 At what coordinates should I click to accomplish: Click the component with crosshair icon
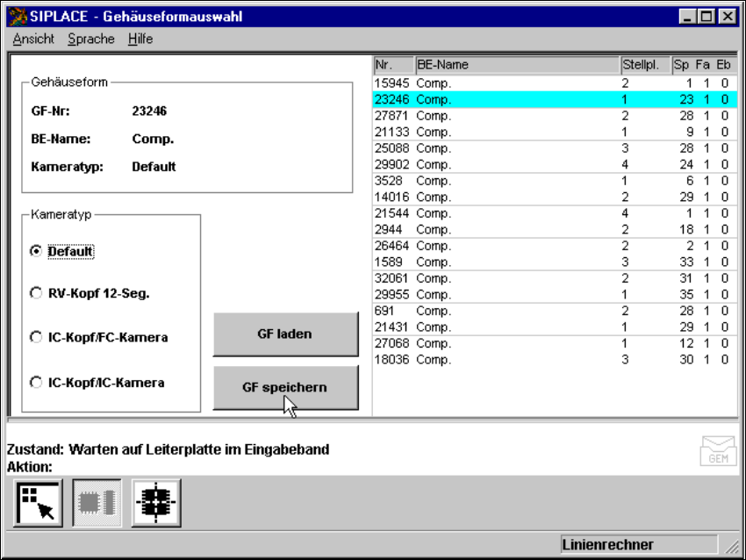[156, 503]
